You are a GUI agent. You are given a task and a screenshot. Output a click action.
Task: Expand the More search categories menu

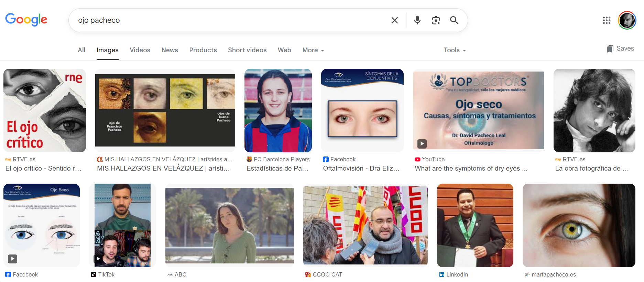click(313, 50)
